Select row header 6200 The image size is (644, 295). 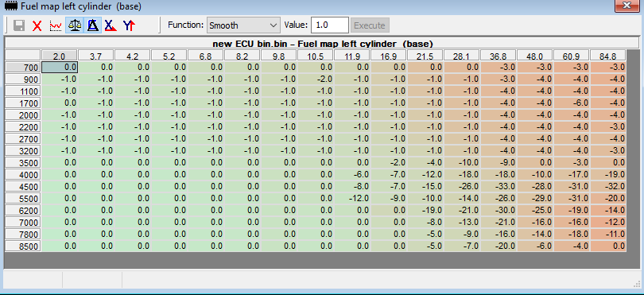click(x=23, y=211)
